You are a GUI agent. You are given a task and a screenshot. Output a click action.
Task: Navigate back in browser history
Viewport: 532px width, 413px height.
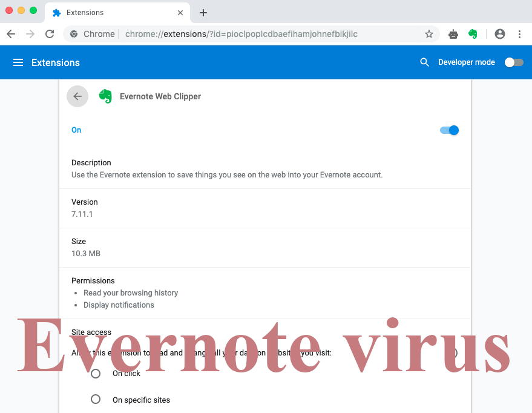pos(11,34)
